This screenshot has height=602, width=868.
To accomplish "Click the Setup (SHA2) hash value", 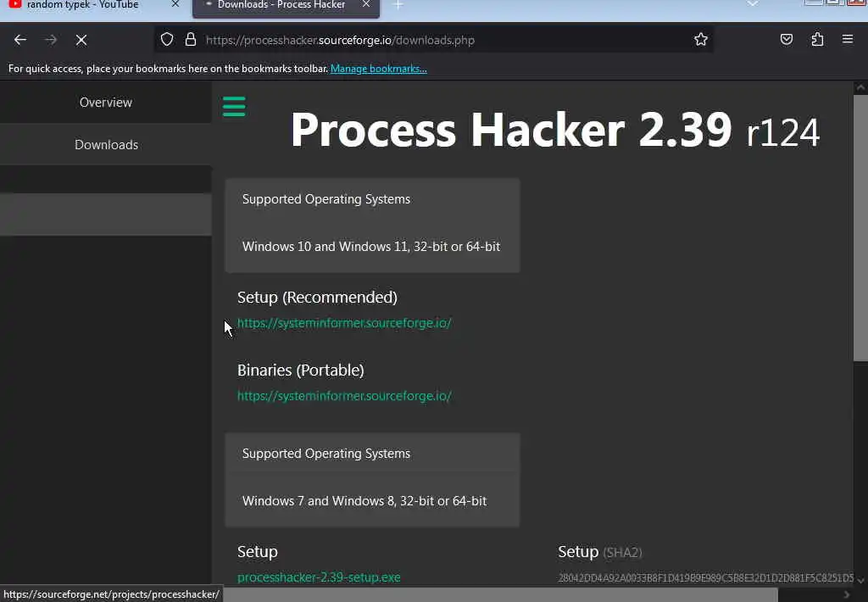I will tap(706, 578).
